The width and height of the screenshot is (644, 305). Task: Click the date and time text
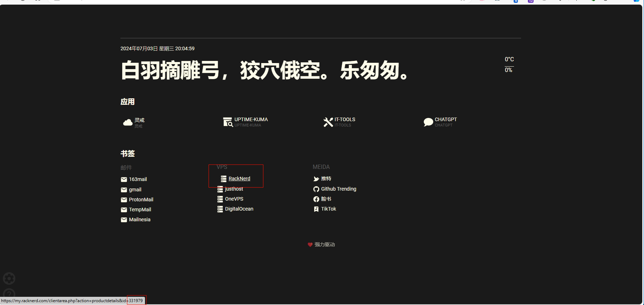pos(157,48)
